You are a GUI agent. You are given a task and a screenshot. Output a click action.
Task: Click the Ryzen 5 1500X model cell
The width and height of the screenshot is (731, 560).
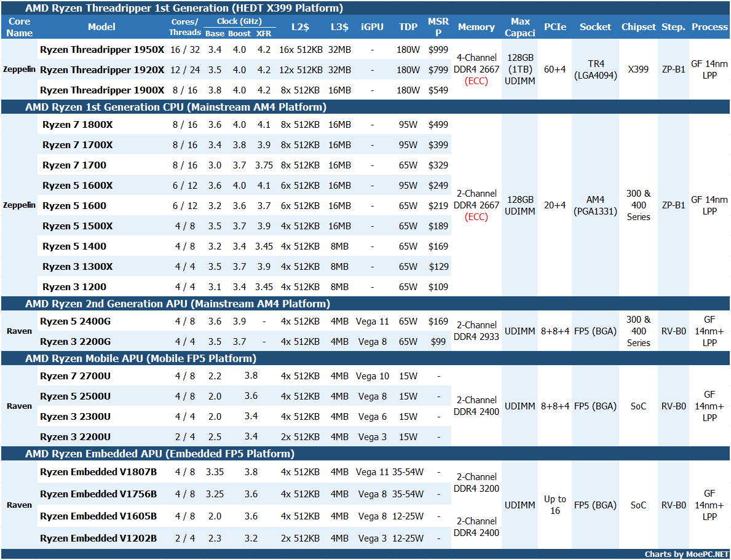point(77,226)
